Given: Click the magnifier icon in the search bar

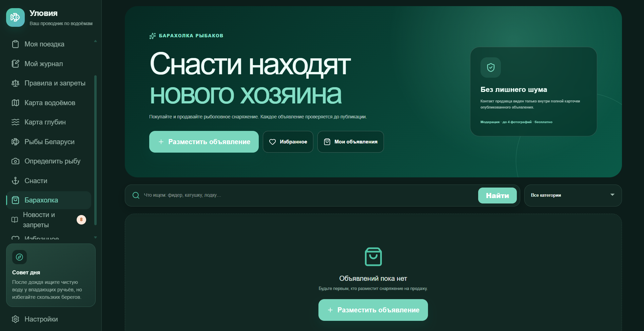Looking at the screenshot, I should pyautogui.click(x=136, y=195).
